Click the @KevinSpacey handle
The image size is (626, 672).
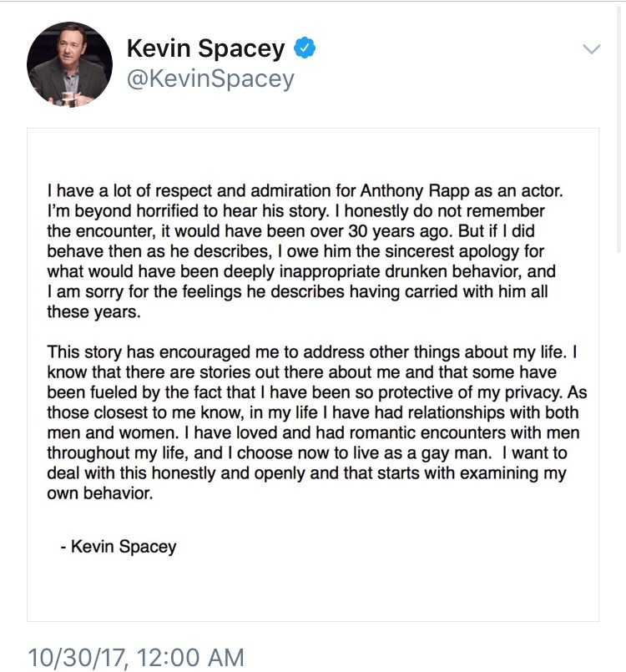210,79
